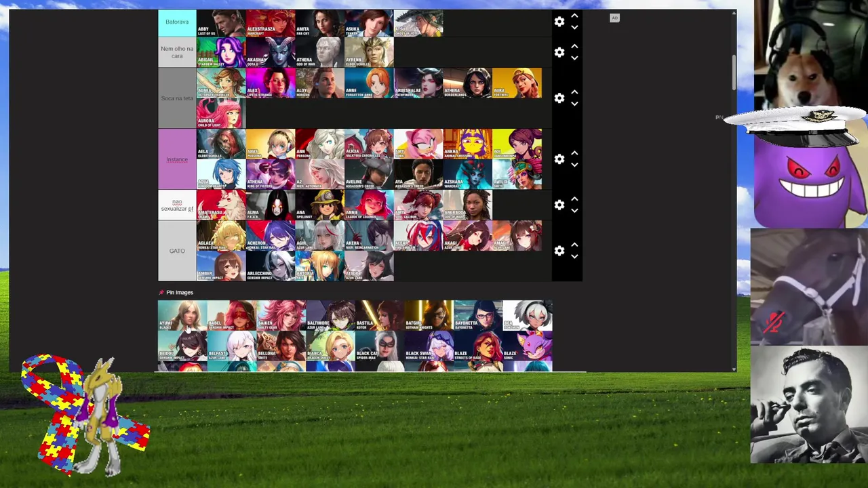
Task: Move the Nem olho na cara tier down
Action: [574, 58]
